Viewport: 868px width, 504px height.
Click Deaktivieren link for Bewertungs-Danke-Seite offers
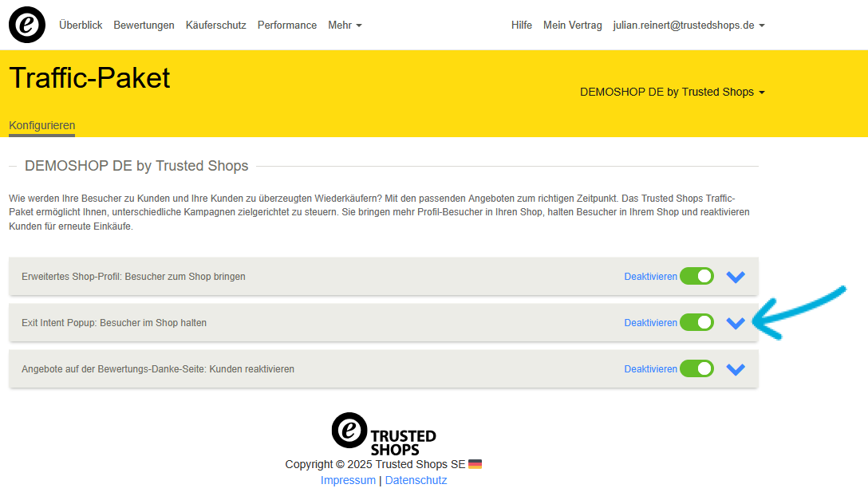point(650,369)
